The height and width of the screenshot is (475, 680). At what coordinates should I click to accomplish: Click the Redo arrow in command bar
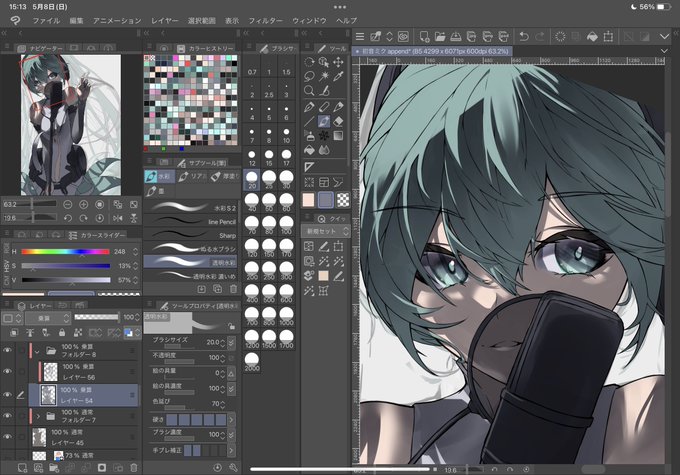click(540, 36)
